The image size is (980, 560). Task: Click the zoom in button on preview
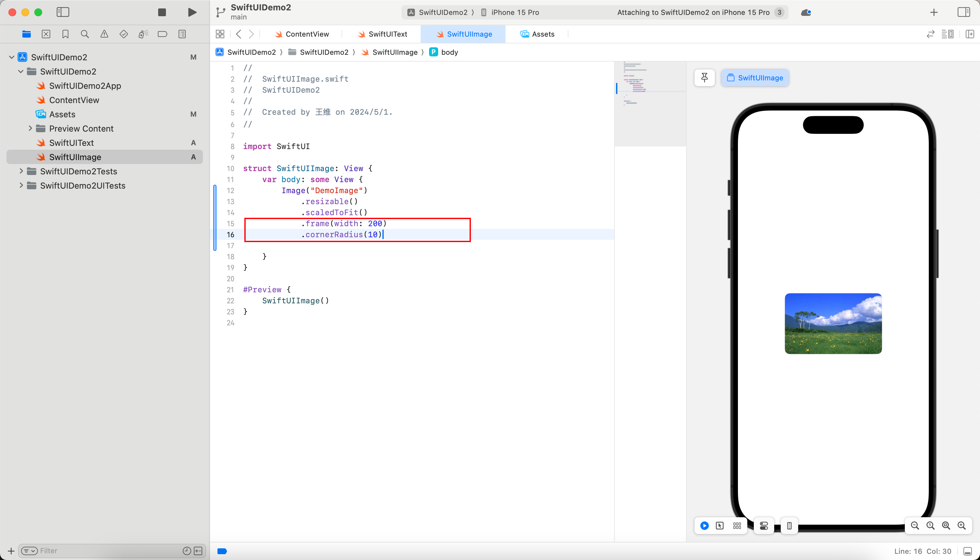962,525
